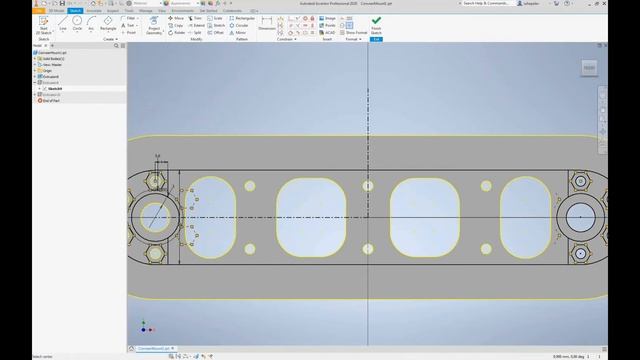This screenshot has height=360, width=640.
Task: Expand the active Sketch node
Action: 40,89
